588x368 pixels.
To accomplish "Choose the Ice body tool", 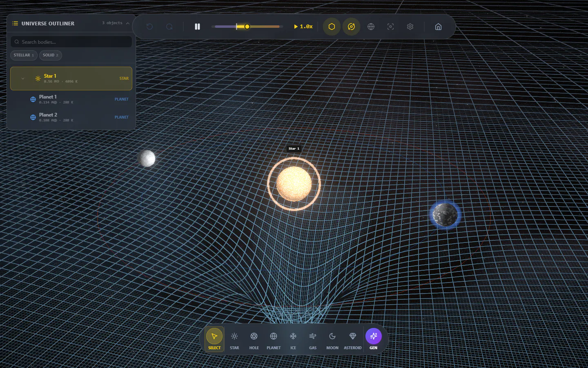I will tap(293, 339).
